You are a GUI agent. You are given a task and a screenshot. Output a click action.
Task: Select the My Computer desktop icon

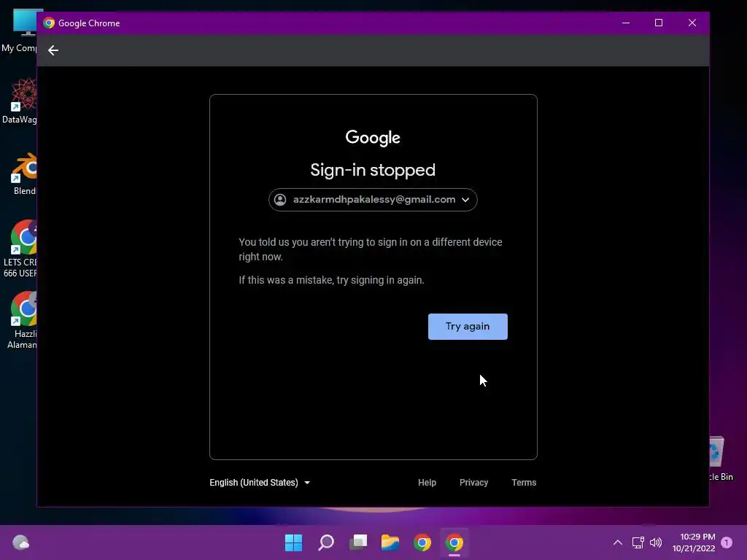pyautogui.click(x=19, y=31)
